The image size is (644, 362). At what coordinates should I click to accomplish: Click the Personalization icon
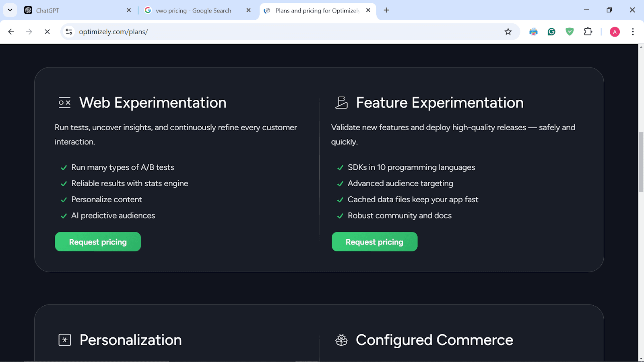pos(64,340)
